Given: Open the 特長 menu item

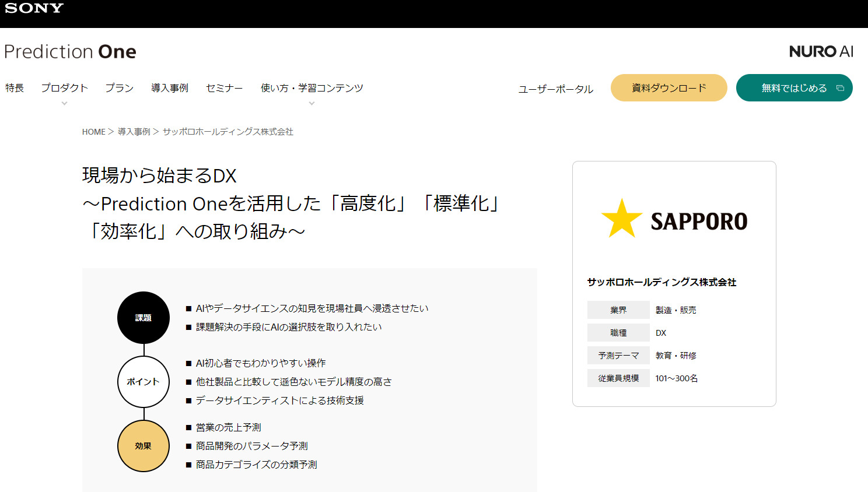Looking at the screenshot, I should pyautogui.click(x=15, y=88).
